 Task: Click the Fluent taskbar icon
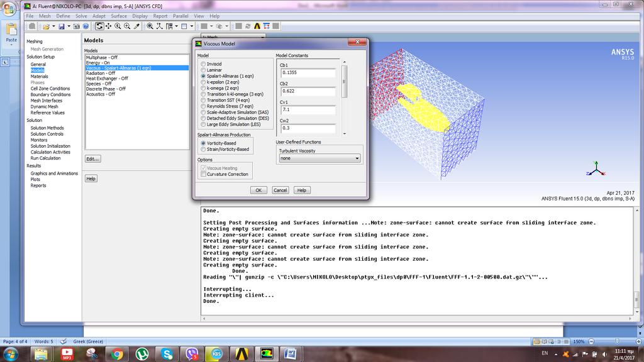[x=267, y=354]
